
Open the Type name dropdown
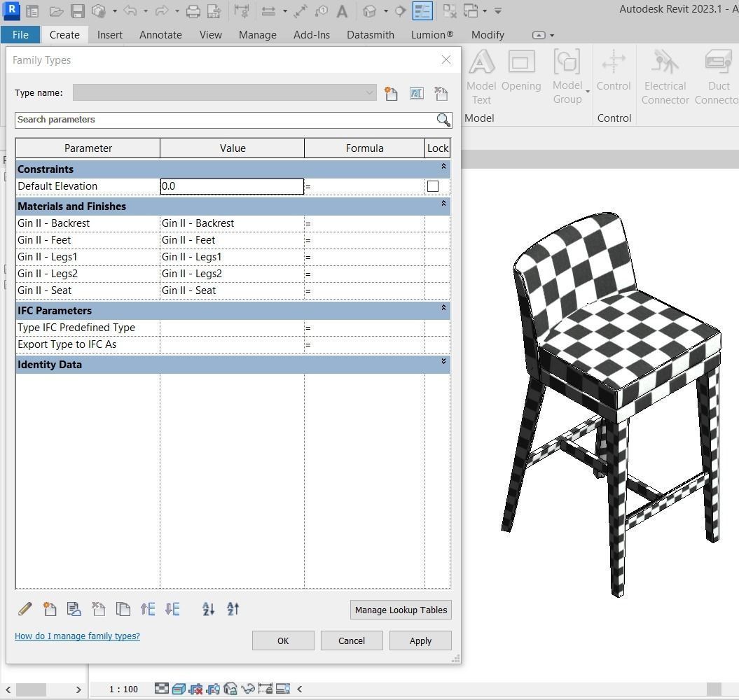point(370,93)
